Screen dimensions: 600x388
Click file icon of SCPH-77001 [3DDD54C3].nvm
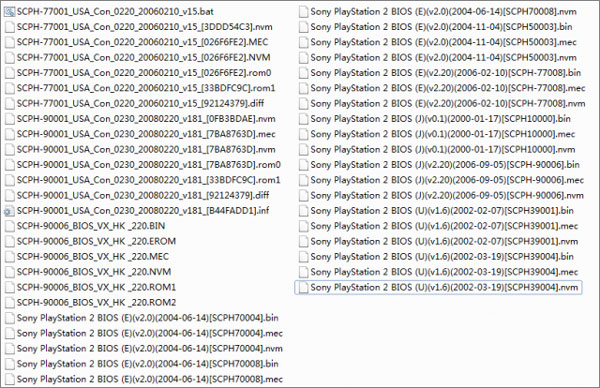coord(10,27)
